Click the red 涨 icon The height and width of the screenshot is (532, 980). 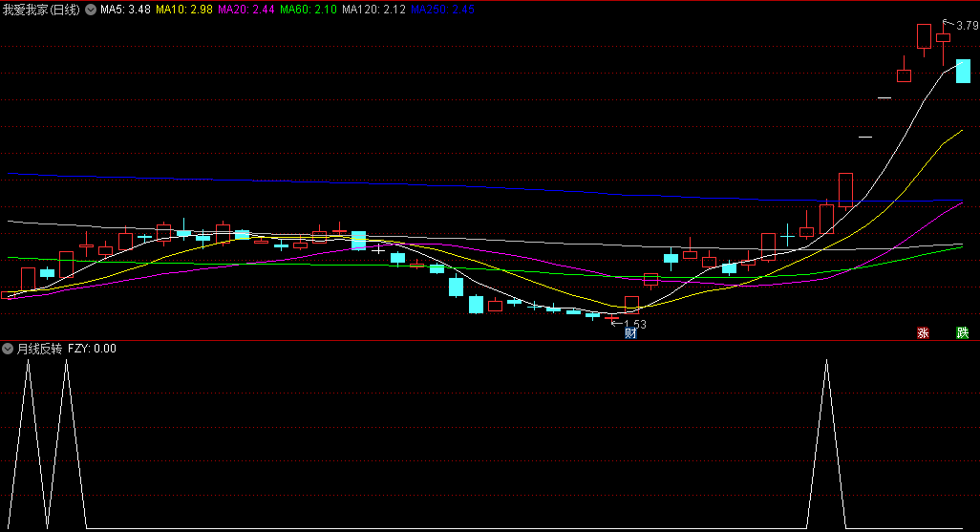tap(923, 333)
